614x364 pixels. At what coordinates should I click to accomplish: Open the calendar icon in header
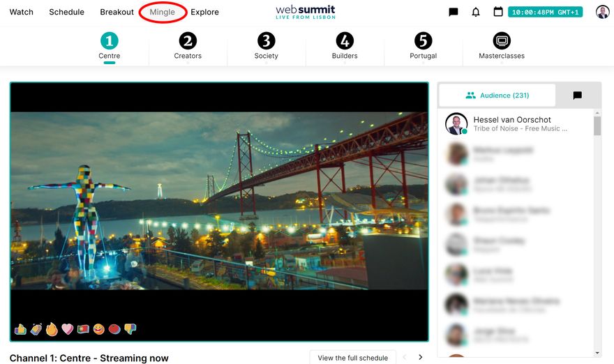498,12
